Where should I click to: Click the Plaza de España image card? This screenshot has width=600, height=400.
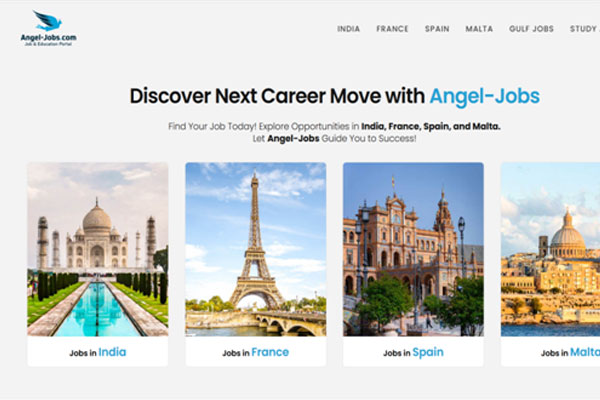[413, 249]
